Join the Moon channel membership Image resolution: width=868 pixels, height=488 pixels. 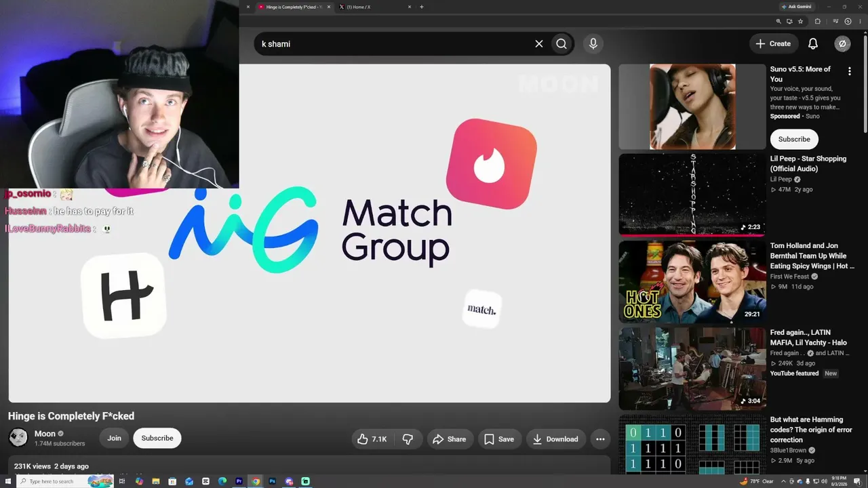pos(114,439)
